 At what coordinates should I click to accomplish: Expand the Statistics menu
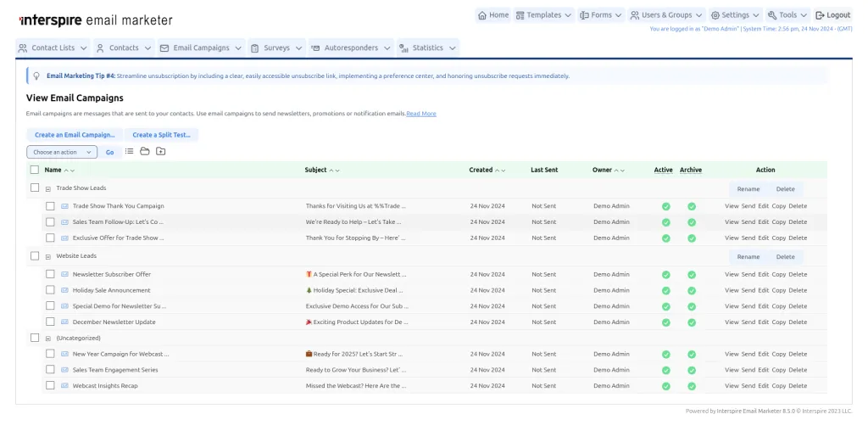coord(428,48)
